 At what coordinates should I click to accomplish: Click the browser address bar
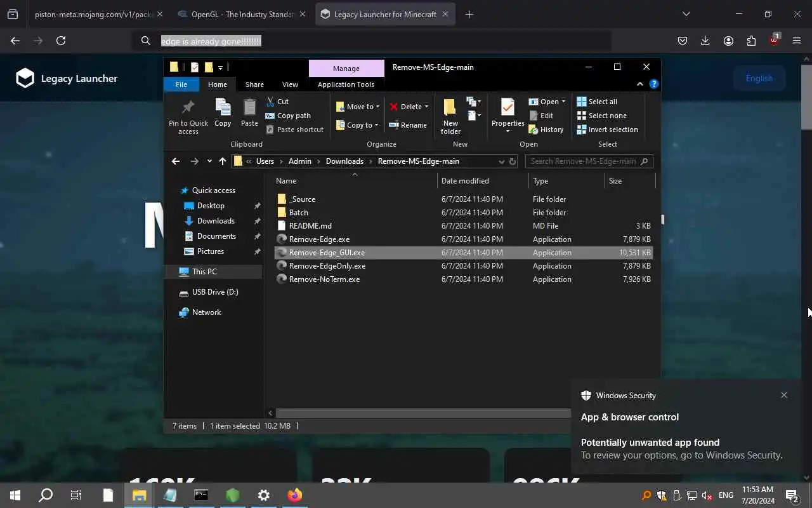coord(372,41)
